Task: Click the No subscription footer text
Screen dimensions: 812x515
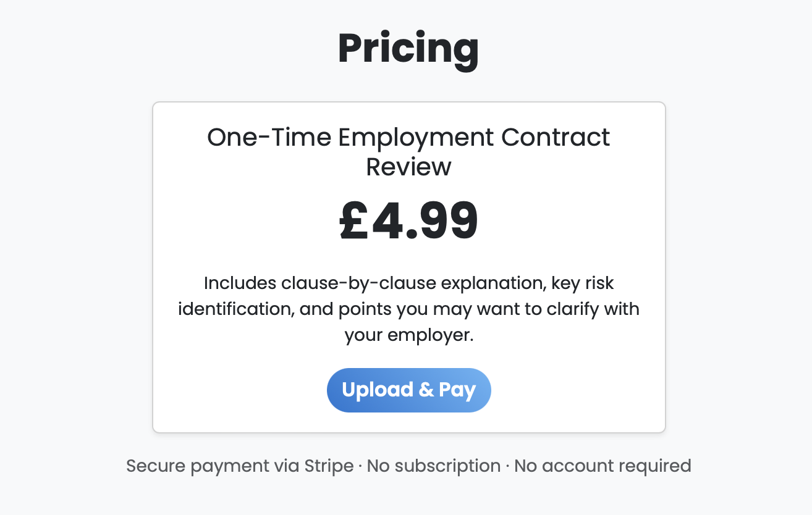Action: coord(433,466)
